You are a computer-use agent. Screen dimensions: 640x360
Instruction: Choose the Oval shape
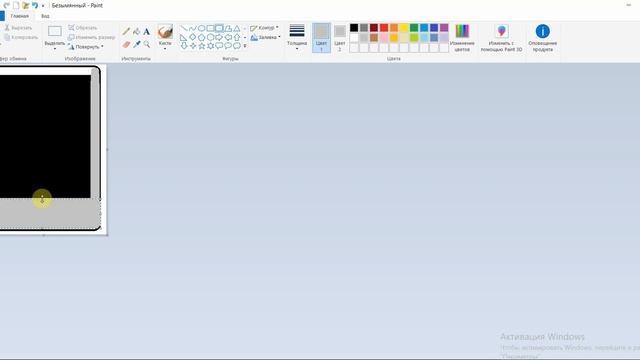202,28
